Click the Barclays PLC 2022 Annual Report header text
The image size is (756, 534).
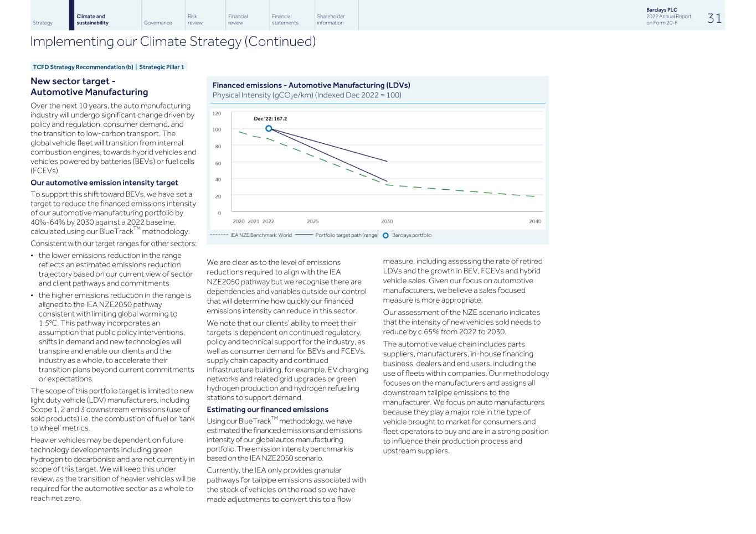[x=668, y=17]
